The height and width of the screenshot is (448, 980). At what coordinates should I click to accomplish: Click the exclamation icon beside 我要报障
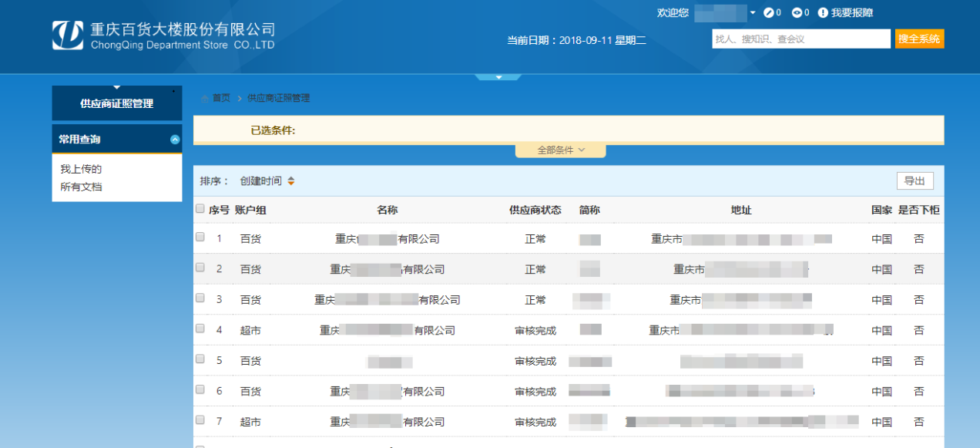(x=823, y=13)
